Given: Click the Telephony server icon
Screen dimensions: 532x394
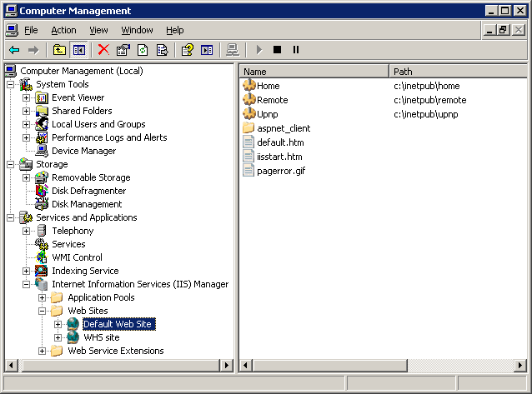Looking at the screenshot, I should coord(42,231).
